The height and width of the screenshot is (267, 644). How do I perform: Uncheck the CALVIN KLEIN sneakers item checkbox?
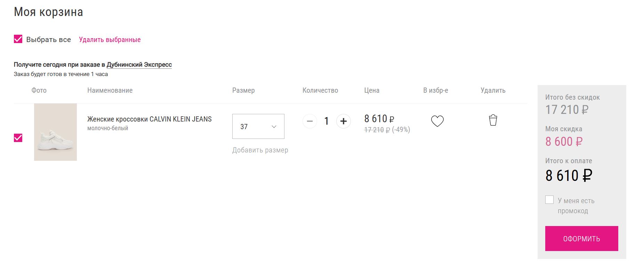pyautogui.click(x=18, y=138)
